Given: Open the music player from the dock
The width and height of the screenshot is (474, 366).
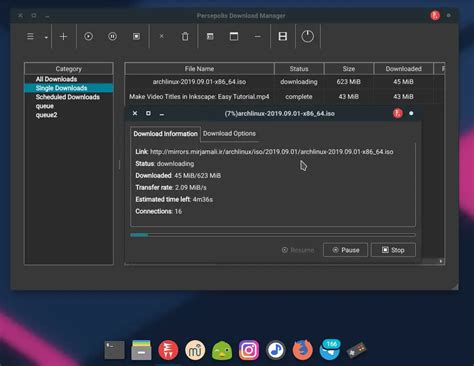Looking at the screenshot, I should click(276, 350).
